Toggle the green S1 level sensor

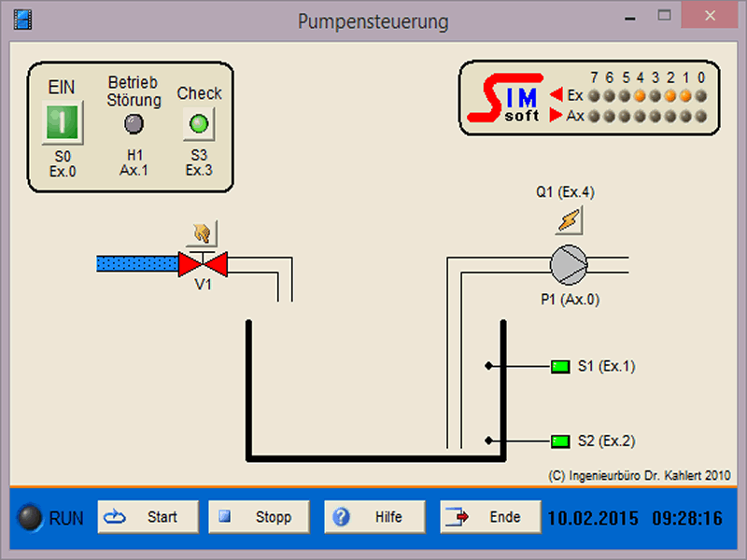(x=560, y=367)
